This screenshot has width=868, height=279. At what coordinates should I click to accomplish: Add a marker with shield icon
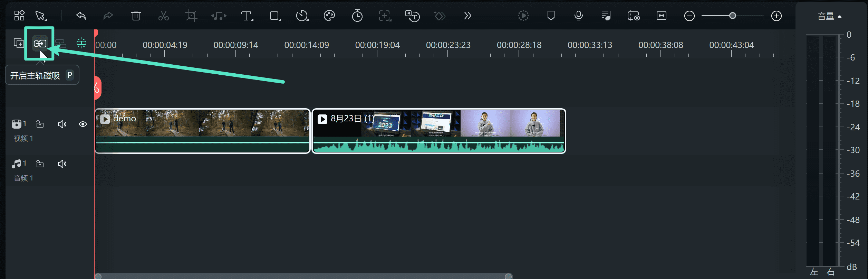click(x=551, y=16)
